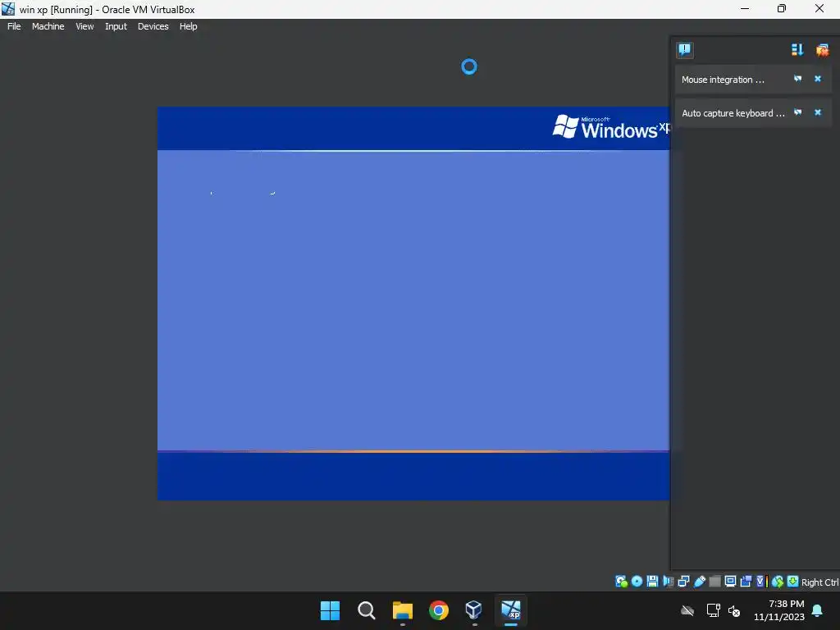The height and width of the screenshot is (630, 840).
Task: Open Google Chrome from the taskbar
Action: [439, 610]
